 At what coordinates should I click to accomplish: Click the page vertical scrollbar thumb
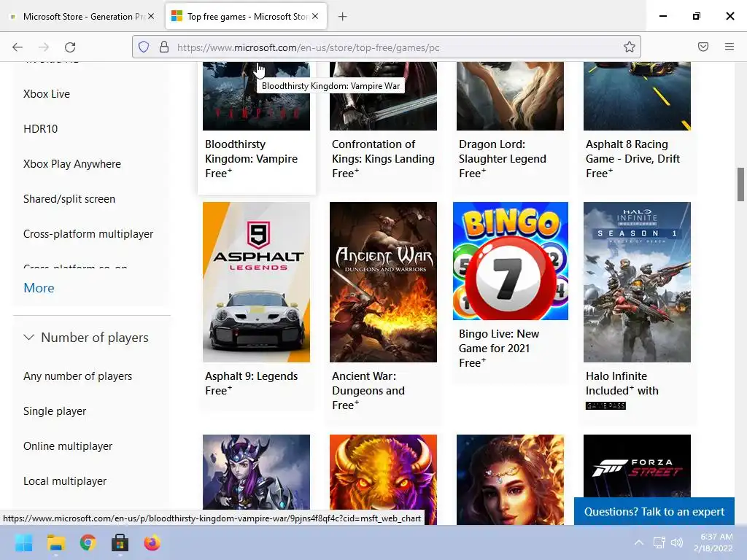[741, 184]
